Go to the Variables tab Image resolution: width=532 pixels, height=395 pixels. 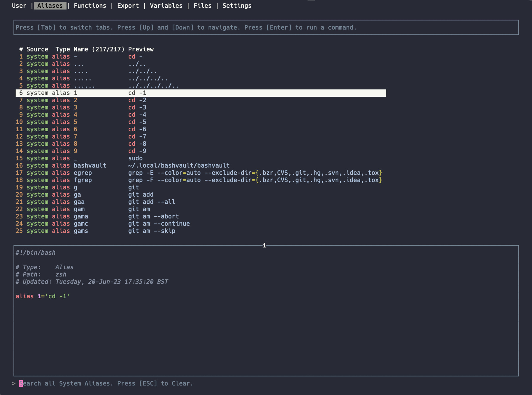pyautogui.click(x=166, y=6)
